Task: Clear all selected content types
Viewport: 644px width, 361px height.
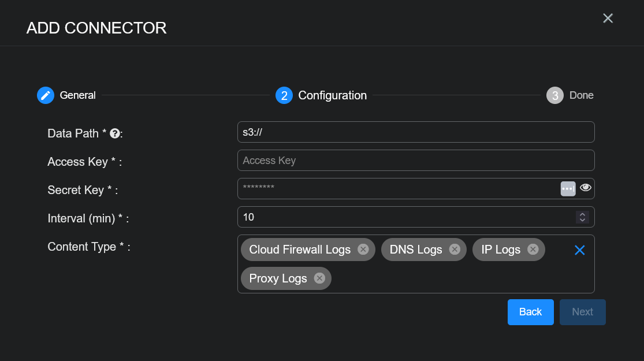Action: click(x=579, y=250)
